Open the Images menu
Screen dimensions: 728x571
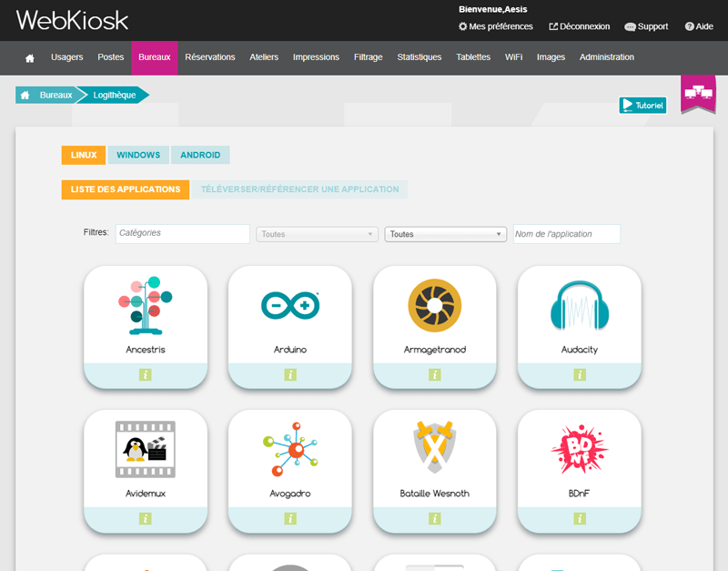tap(551, 57)
